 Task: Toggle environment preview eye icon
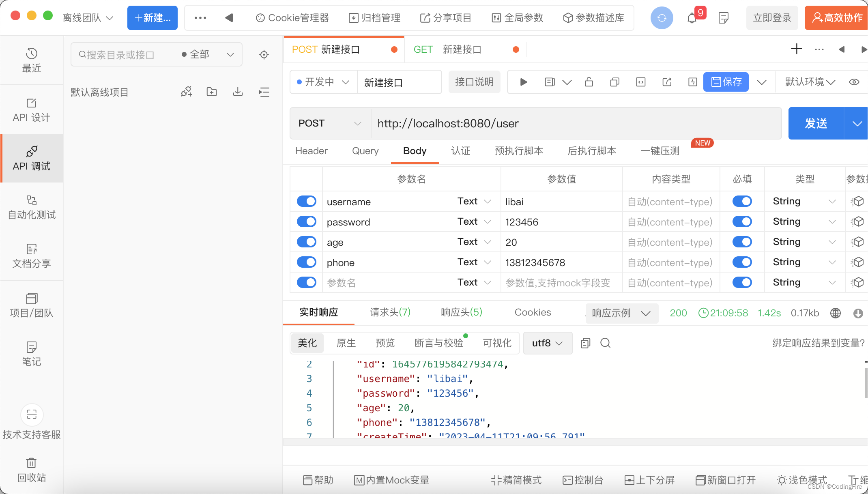[x=854, y=82]
